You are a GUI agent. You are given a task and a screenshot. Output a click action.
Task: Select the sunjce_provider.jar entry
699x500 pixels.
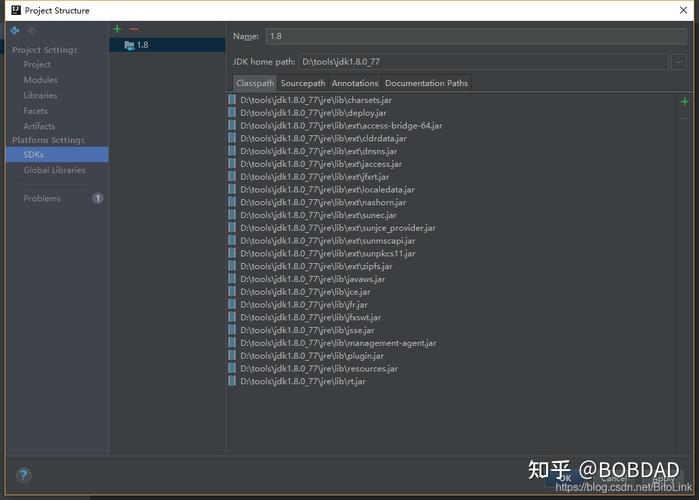[x=338, y=228]
